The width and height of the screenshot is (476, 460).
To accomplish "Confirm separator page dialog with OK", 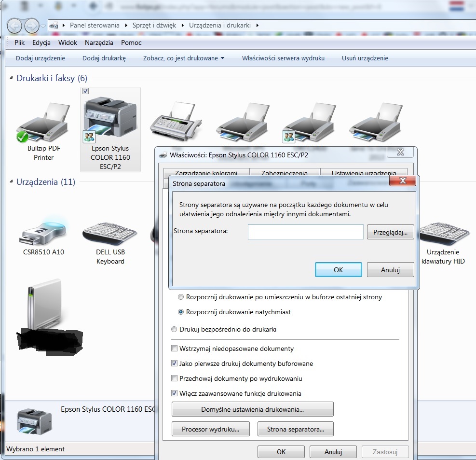I will pos(339,270).
